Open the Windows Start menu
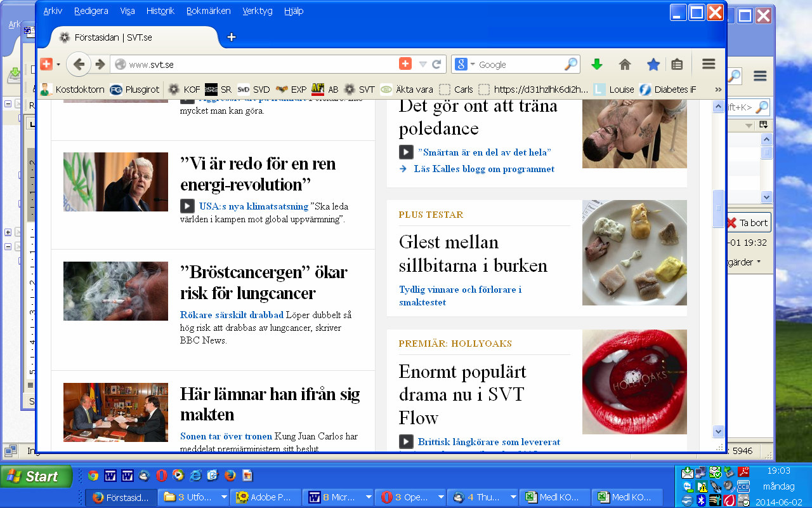The image size is (812, 508). 36,476
